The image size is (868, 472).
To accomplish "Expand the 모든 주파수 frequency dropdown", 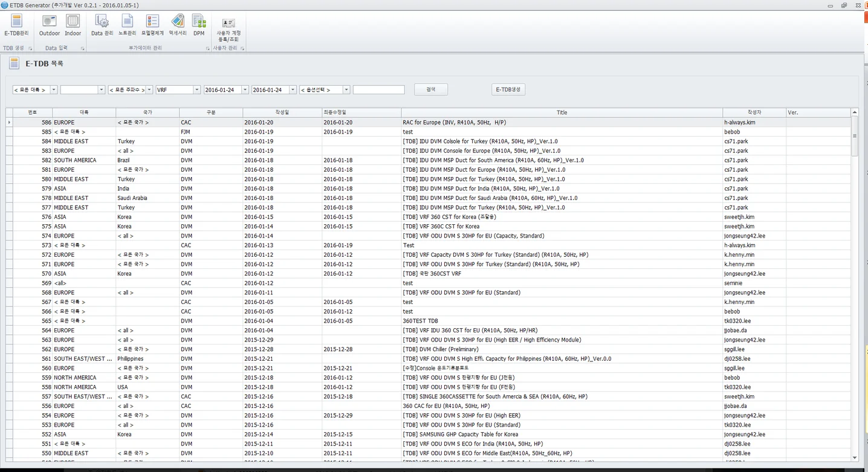I will [x=149, y=89].
